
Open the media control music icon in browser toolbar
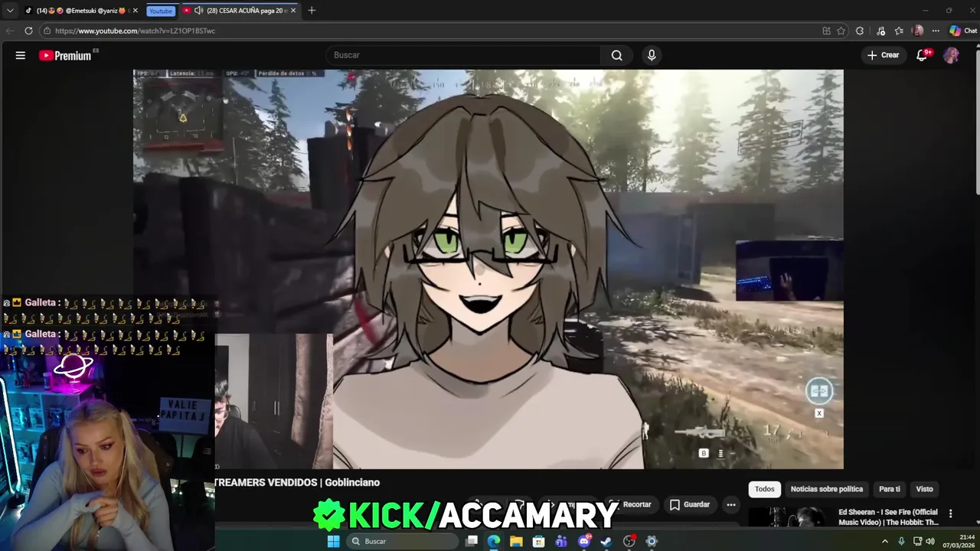(x=881, y=31)
